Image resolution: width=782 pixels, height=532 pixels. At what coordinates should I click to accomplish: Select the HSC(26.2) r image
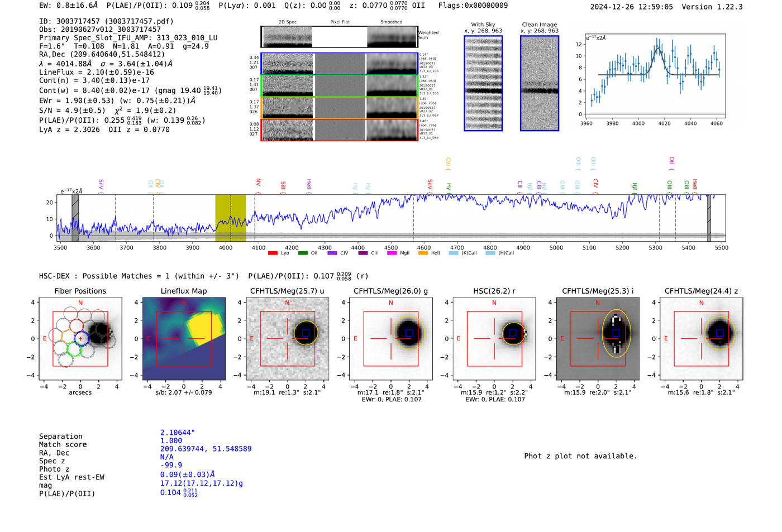pyautogui.click(x=494, y=339)
